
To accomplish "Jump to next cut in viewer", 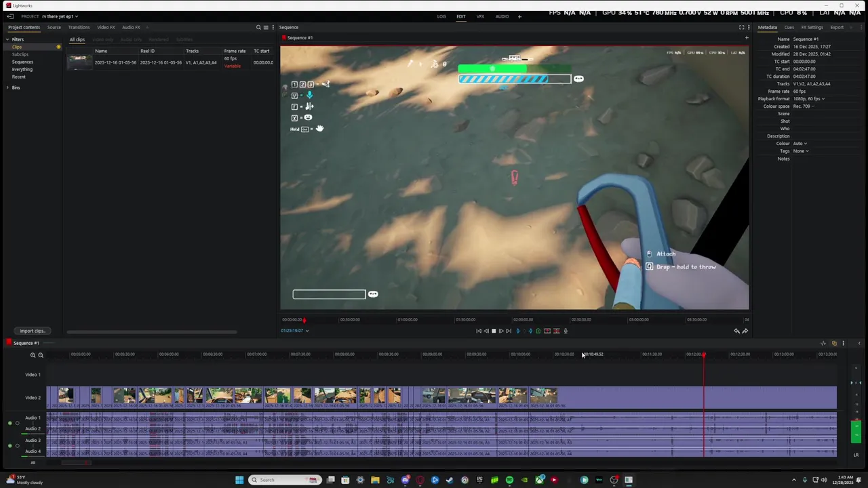I will pyautogui.click(x=509, y=331).
